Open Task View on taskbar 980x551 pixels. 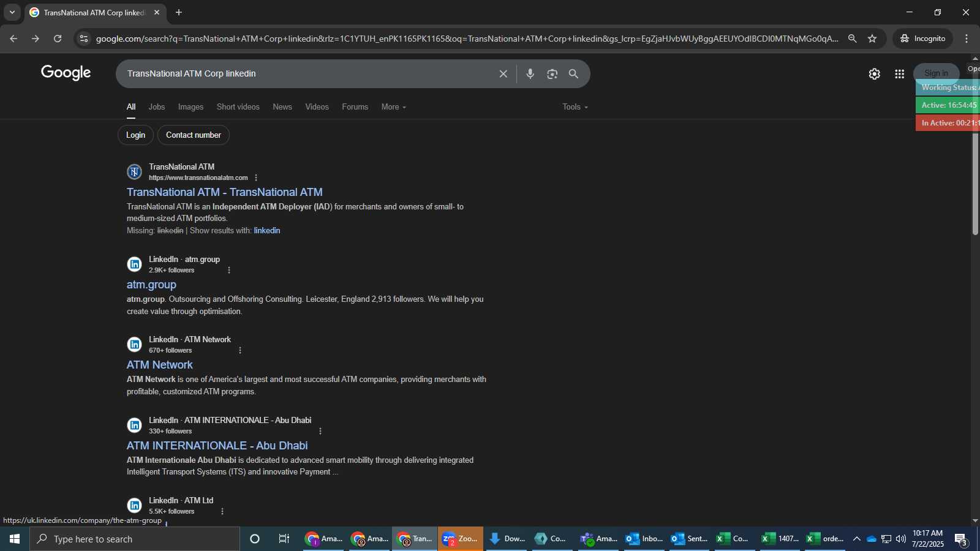284,539
